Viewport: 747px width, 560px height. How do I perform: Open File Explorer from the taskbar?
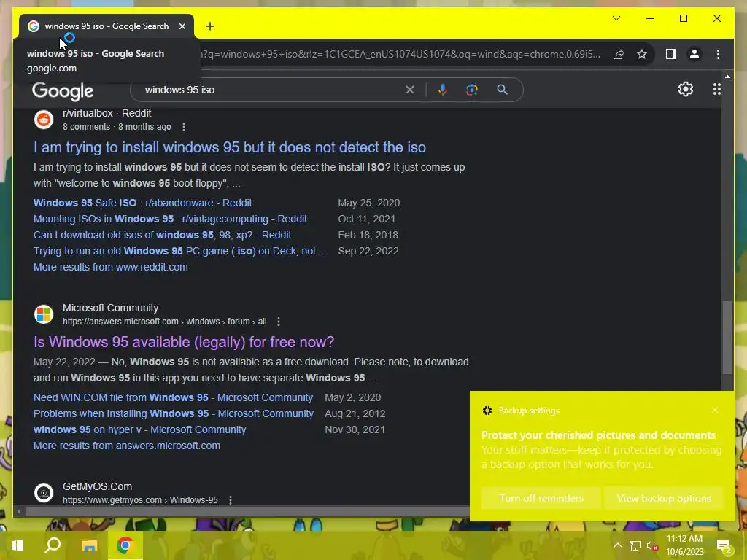click(x=89, y=545)
